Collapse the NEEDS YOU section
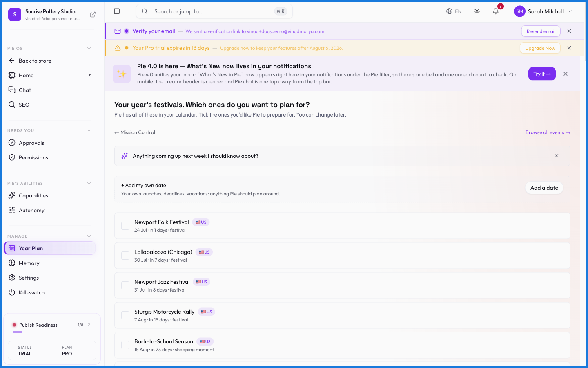Viewport: 588px width, 368px height. (x=89, y=130)
